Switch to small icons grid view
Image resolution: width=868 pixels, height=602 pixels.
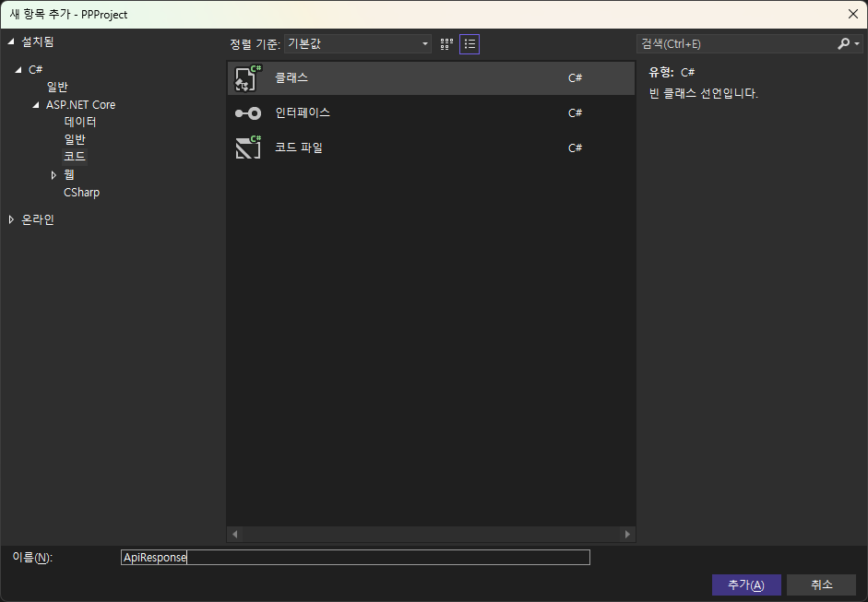point(446,44)
